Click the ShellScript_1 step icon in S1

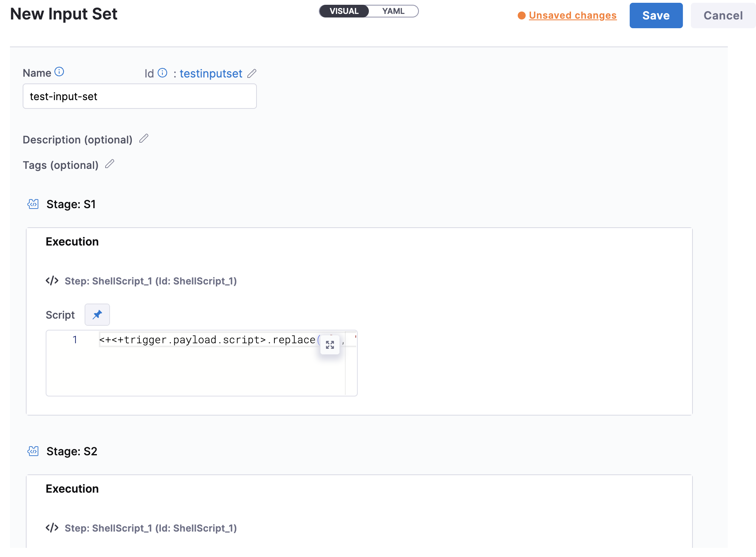tap(52, 281)
